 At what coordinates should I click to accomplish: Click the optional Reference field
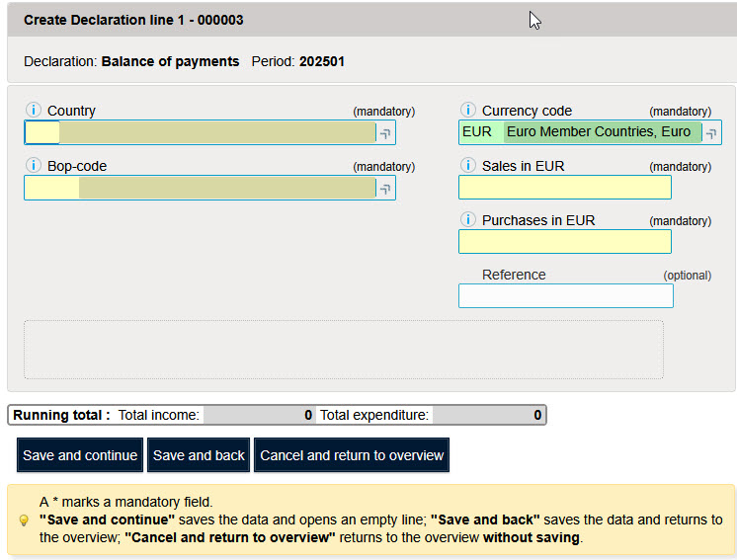pyautogui.click(x=565, y=296)
